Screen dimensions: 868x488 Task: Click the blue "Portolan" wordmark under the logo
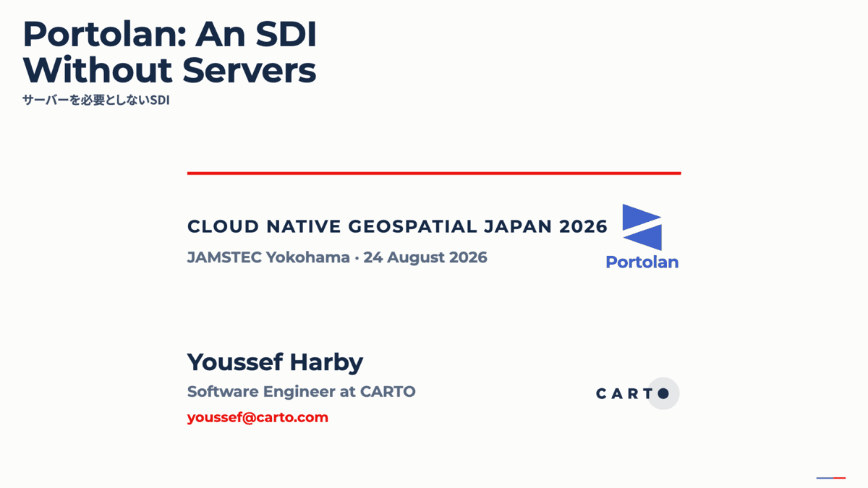coord(642,262)
